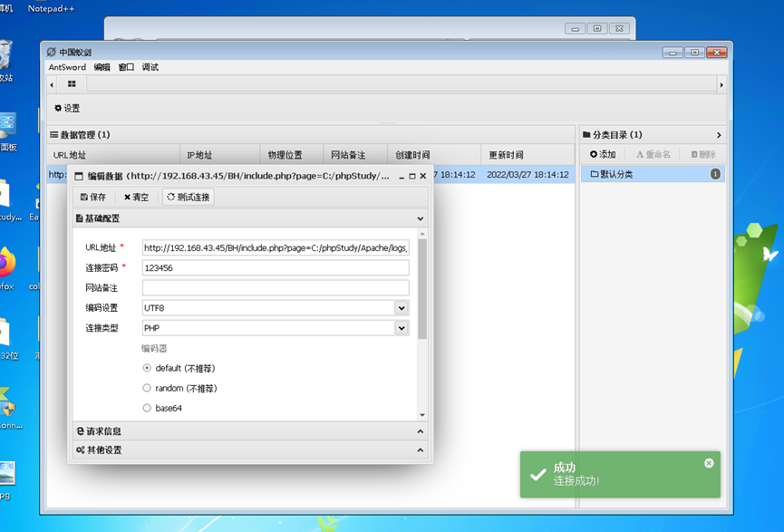Click left tab scroll arrow in AntSword

pyautogui.click(x=52, y=85)
